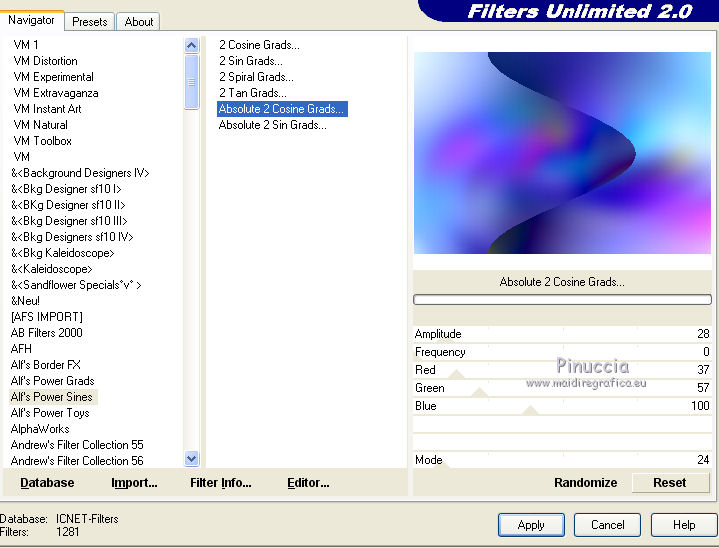This screenshot has height=548, width=719.
Task: Select the Alf's Power Sines category
Action: [52, 397]
